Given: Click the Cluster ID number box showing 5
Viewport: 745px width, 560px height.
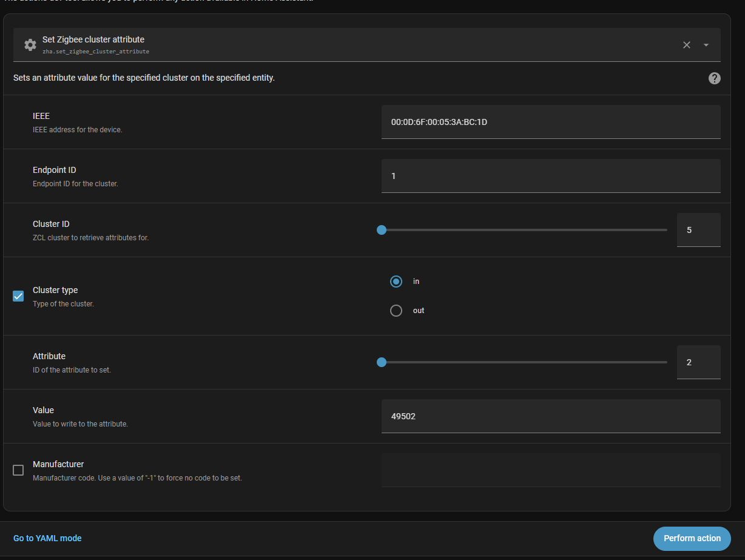Looking at the screenshot, I should (698, 230).
